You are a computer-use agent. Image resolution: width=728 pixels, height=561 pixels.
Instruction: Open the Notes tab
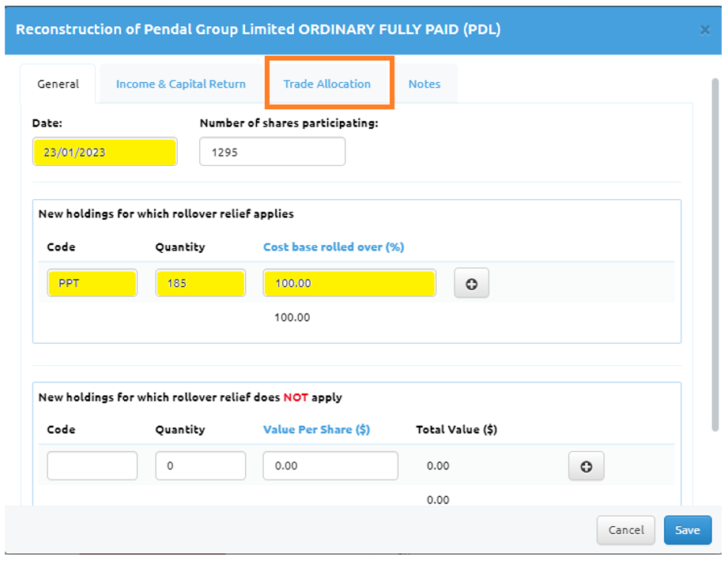424,84
